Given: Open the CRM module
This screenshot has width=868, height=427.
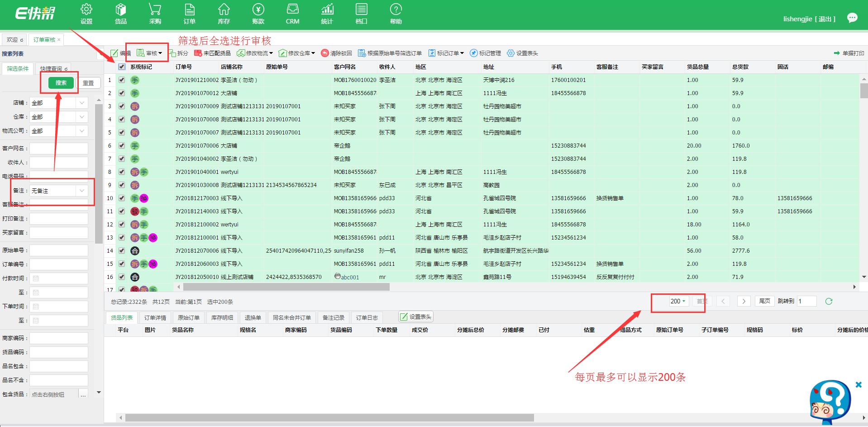Looking at the screenshot, I should coord(293,14).
